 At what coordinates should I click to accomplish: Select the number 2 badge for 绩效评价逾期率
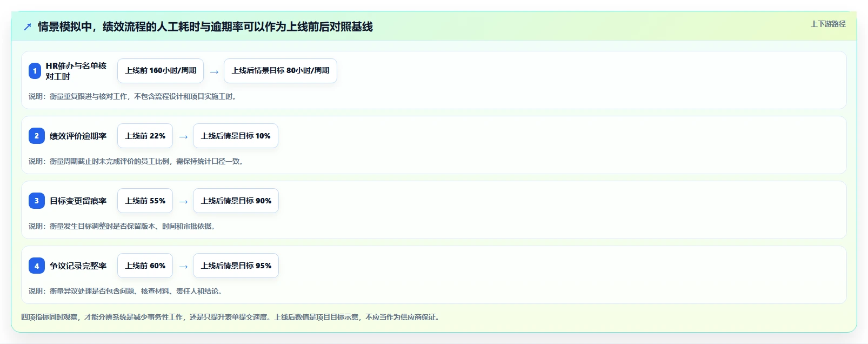tap(37, 136)
